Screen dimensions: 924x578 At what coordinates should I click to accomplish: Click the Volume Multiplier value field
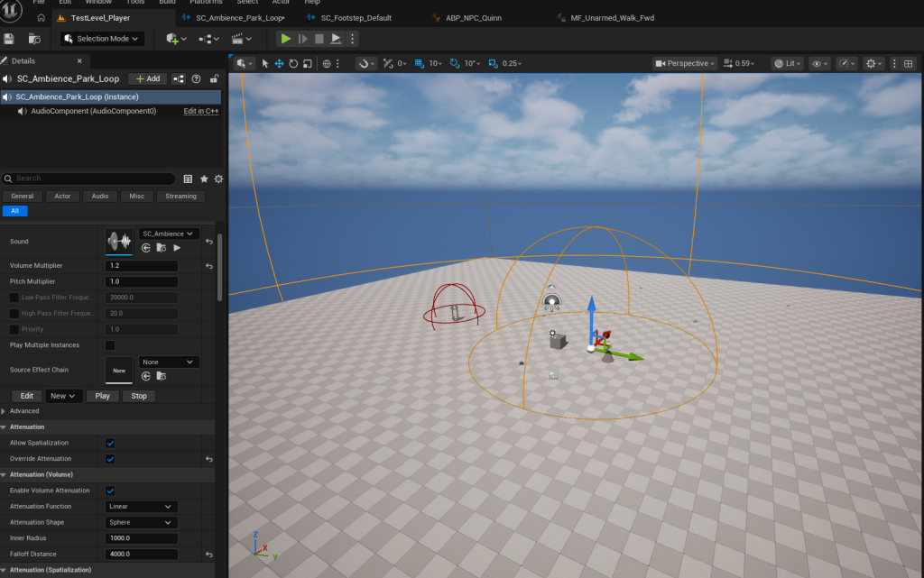[142, 265]
